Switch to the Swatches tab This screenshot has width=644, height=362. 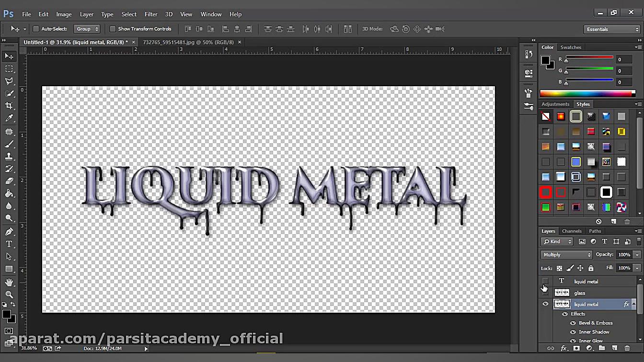coord(571,47)
